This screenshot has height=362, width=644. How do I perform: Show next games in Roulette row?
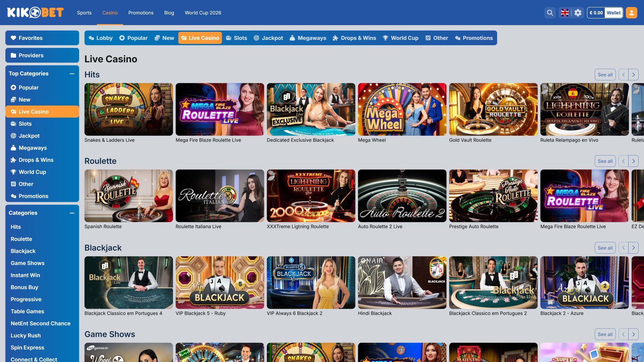[634, 161]
